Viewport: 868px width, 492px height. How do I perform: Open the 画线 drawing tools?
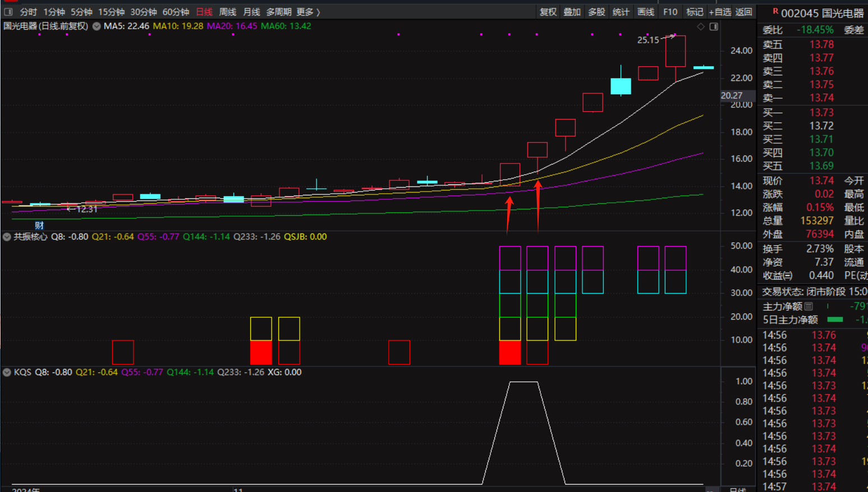point(646,12)
